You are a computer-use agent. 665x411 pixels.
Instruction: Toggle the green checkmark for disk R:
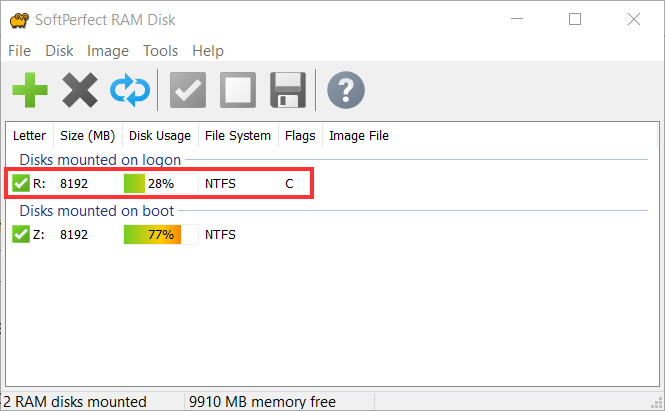click(x=21, y=183)
